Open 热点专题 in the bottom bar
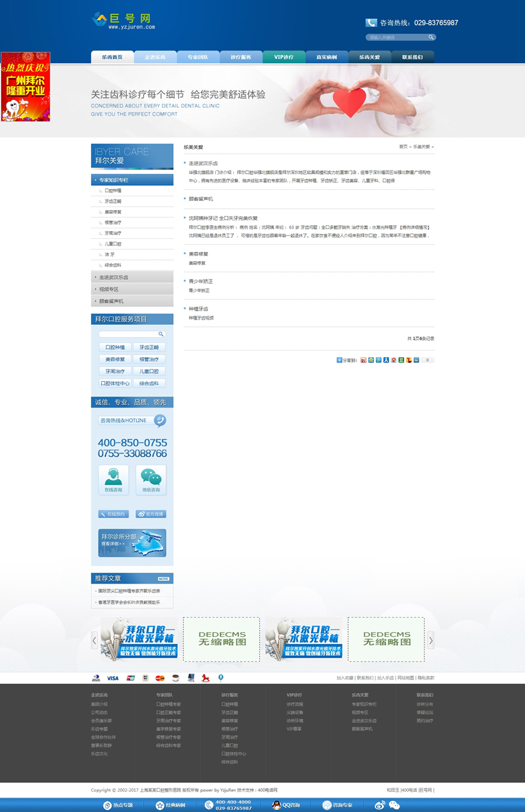The image size is (525, 812). pyautogui.click(x=117, y=805)
